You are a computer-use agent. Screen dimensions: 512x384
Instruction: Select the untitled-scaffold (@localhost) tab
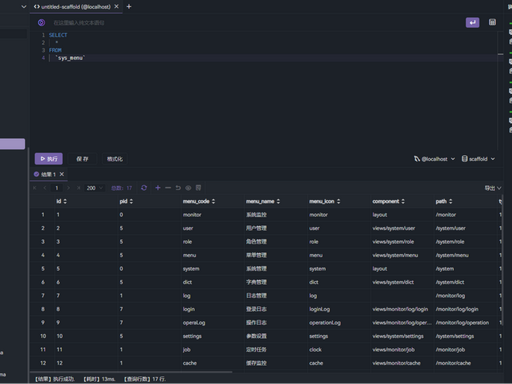(x=72, y=7)
